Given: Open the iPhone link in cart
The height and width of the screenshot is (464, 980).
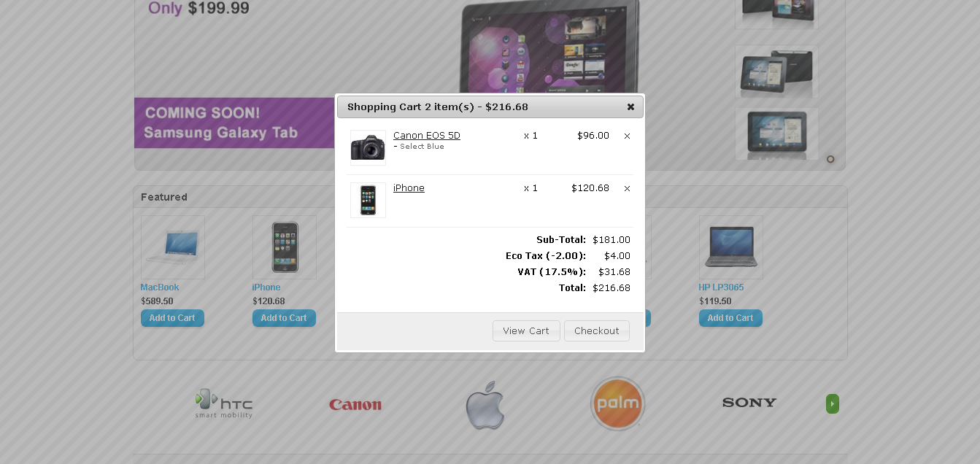Looking at the screenshot, I should point(409,188).
